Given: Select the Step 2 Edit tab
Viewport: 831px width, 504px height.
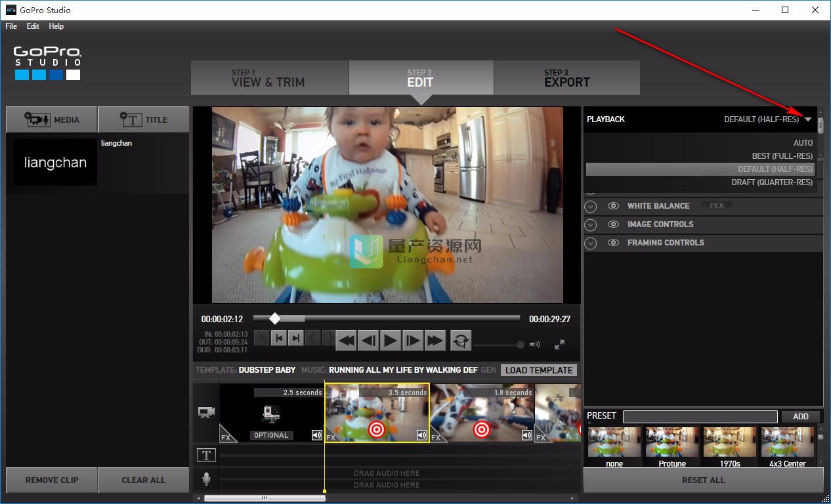Looking at the screenshot, I should click(x=421, y=78).
